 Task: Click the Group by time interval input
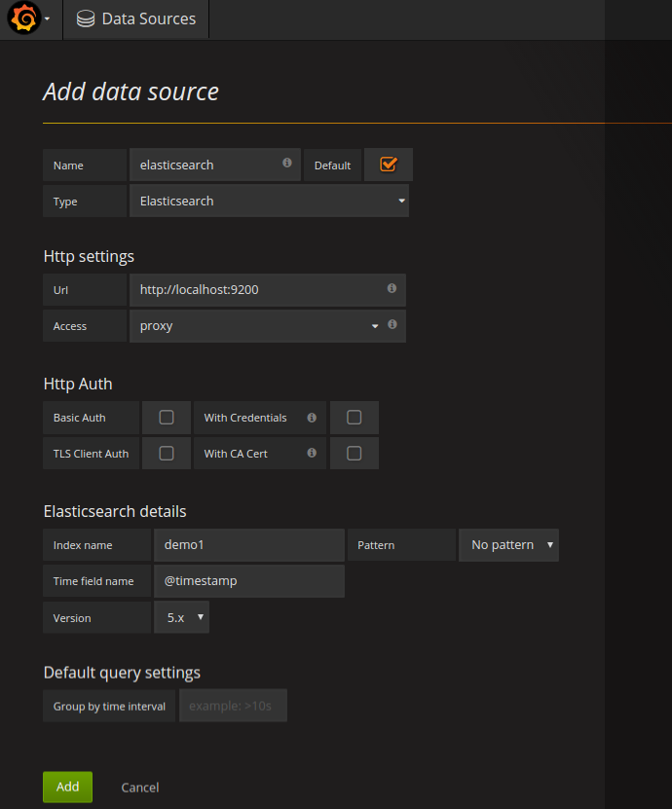[x=233, y=705]
